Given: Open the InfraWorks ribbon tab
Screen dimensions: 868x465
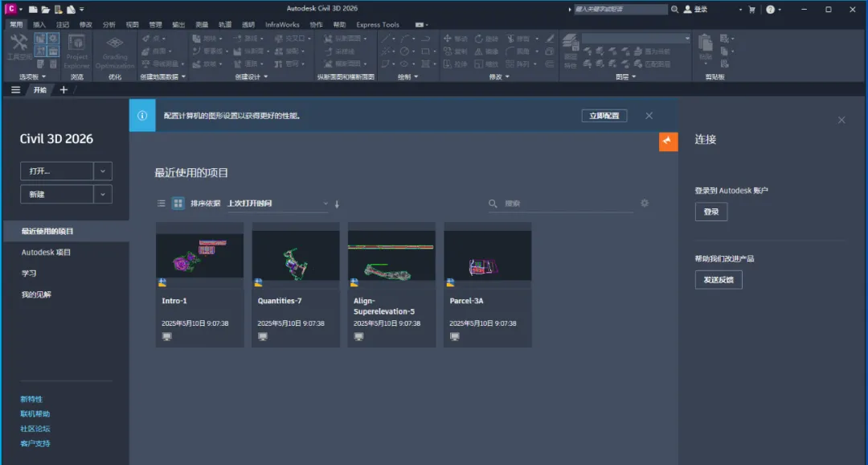Looking at the screenshot, I should 282,25.
